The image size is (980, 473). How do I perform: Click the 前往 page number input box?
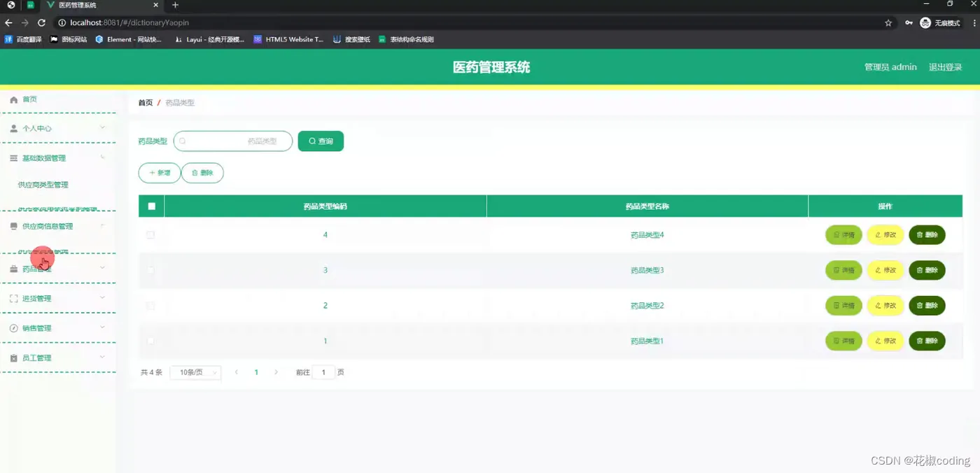(323, 373)
